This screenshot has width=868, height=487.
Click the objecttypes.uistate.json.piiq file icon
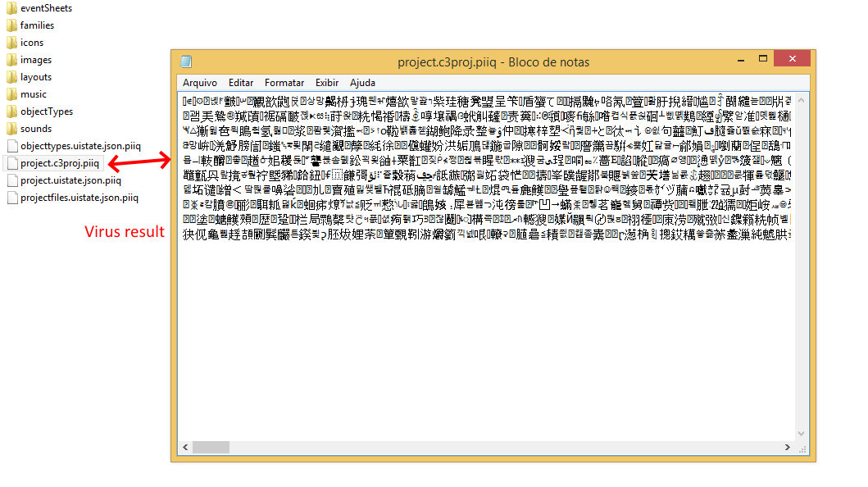click(x=12, y=146)
